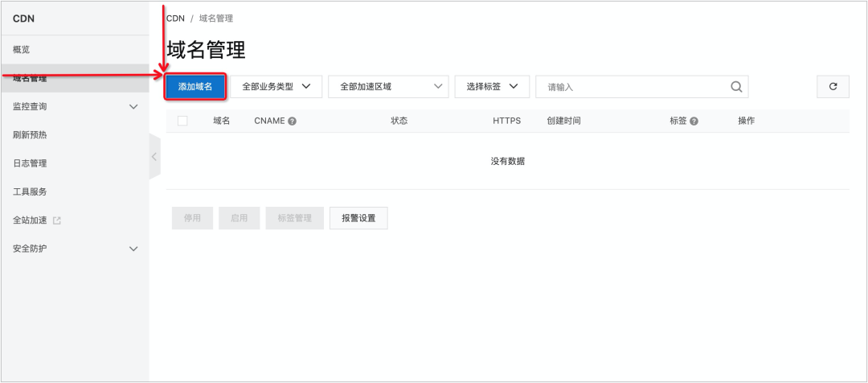Expand the 安全防护 menu chevron
This screenshot has height=383, width=868.
coord(133,249)
